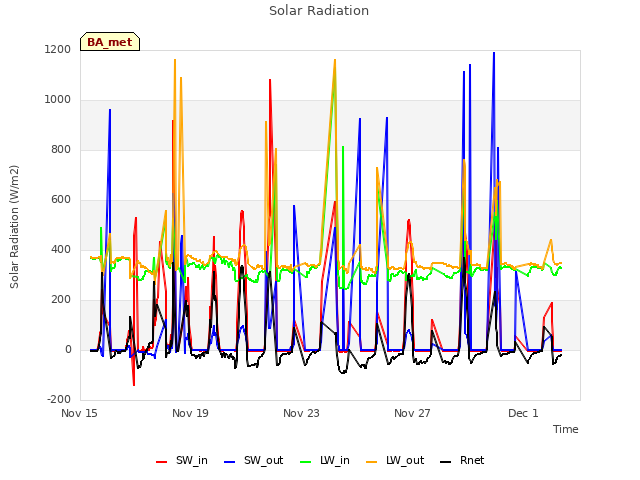This screenshot has height=480, width=640.
Task: Click the 600 y-axis tick label
Action: point(61,200)
